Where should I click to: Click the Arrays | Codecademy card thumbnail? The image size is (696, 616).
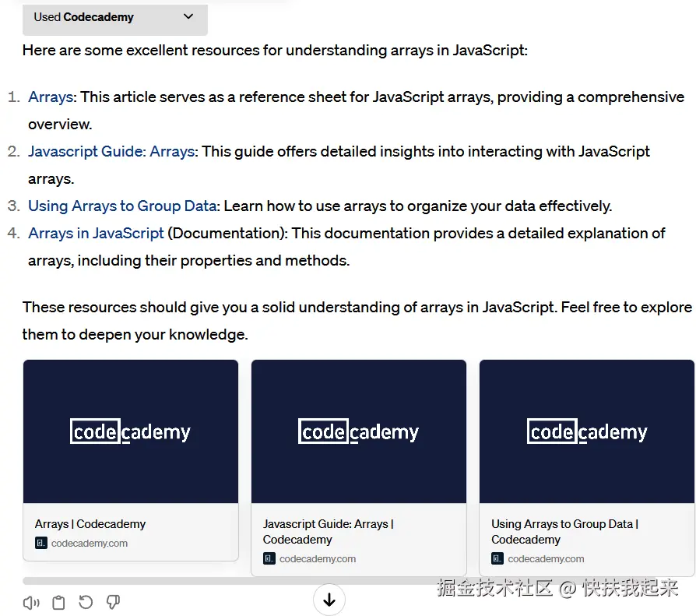[x=131, y=431]
